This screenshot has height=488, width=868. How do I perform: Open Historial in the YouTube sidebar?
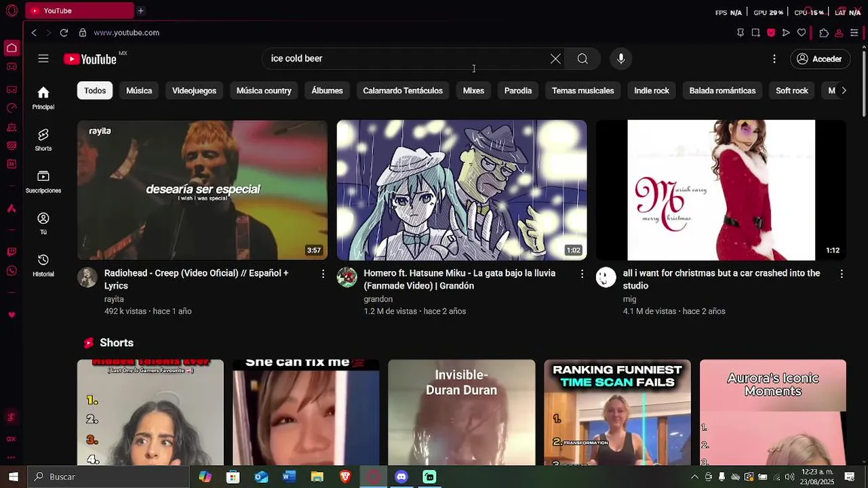pyautogui.click(x=43, y=265)
